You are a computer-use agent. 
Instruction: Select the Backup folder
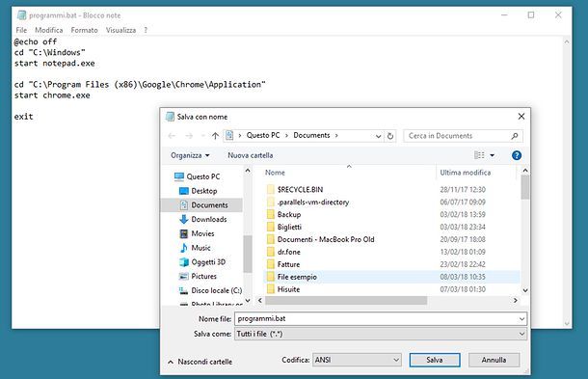pyautogui.click(x=289, y=215)
